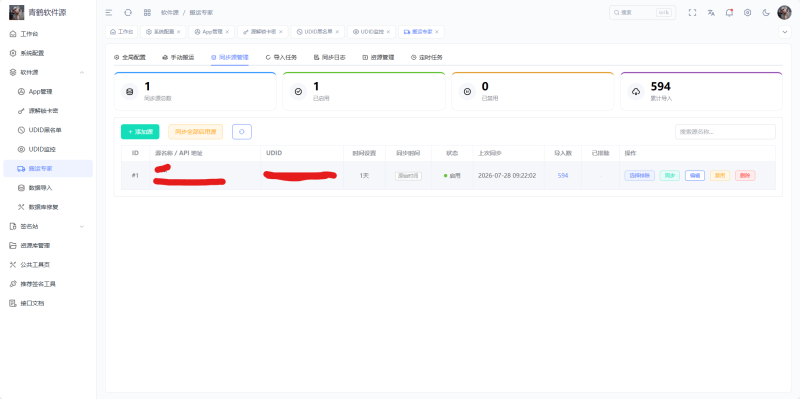Open UDID黑名单 in the sidebar
The image size is (800, 399).
48,130
